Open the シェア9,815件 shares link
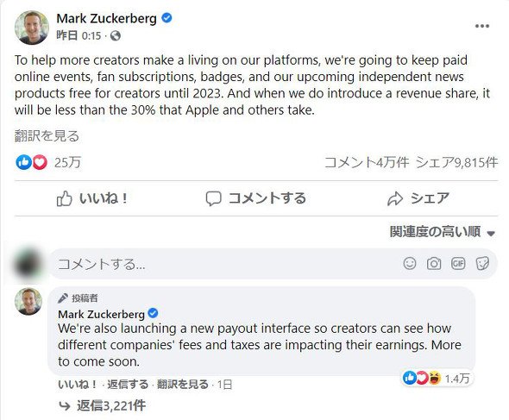 point(456,162)
